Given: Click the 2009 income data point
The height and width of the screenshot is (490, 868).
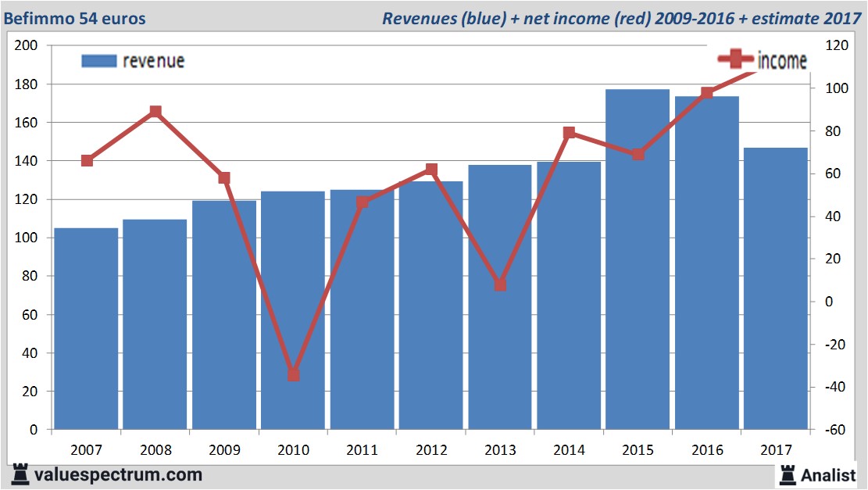Looking at the screenshot, I should click(224, 177).
